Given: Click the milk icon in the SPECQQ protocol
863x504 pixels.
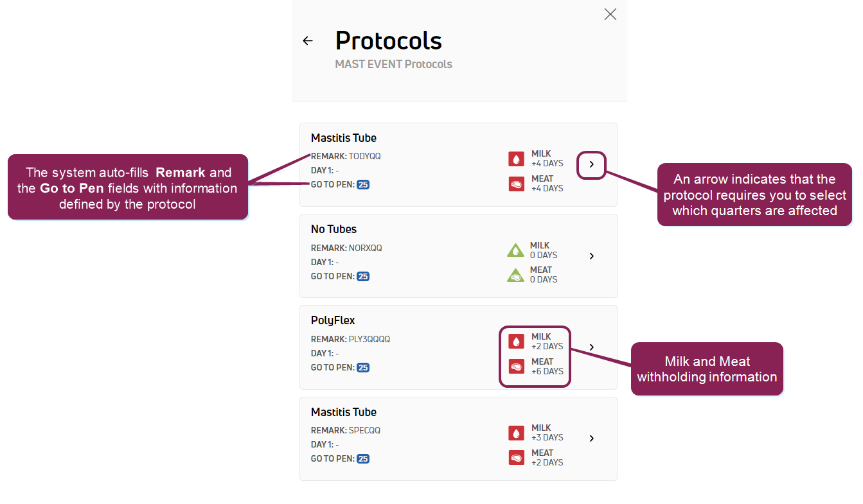Looking at the screenshot, I should pos(516,433).
